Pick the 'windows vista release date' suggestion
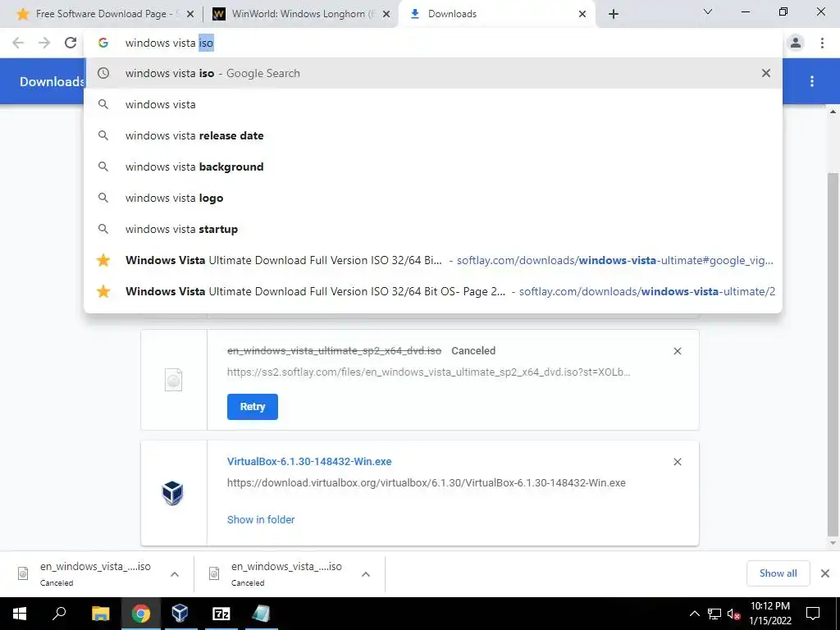This screenshot has width=840, height=630. pos(433,135)
